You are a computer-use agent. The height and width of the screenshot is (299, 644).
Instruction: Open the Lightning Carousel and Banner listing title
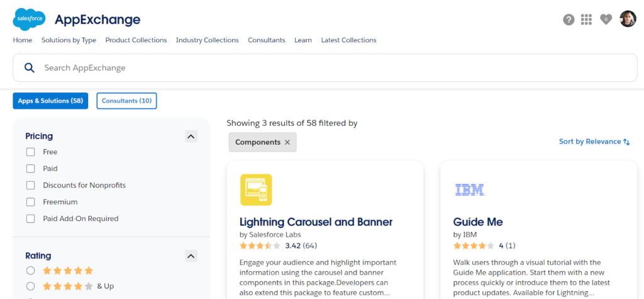click(x=316, y=222)
